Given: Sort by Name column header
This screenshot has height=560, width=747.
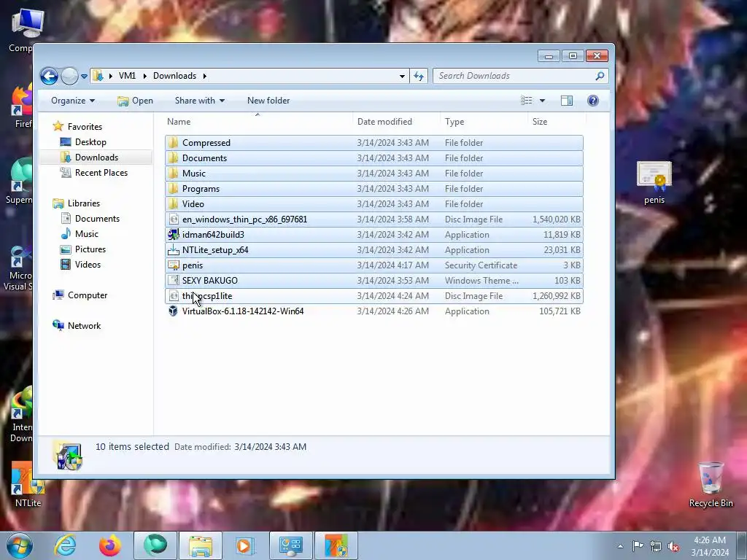Looking at the screenshot, I should coord(258,122).
